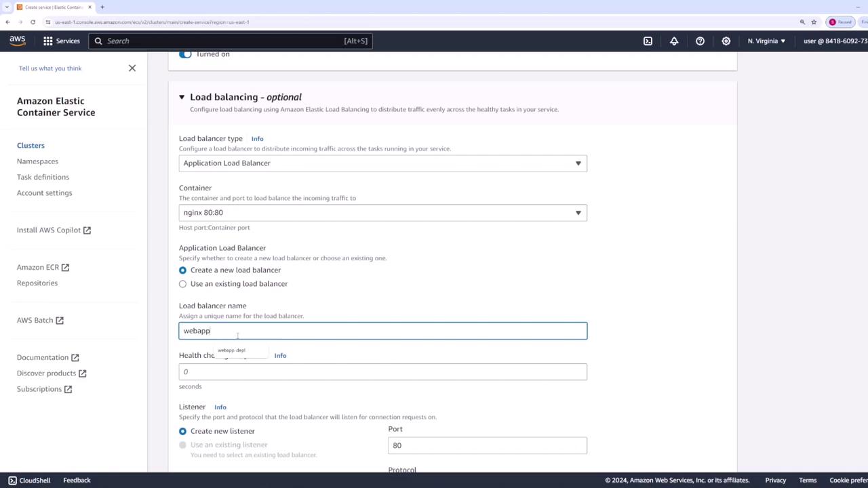868x488 pixels.
Task: Click the browser zoom magnifier icon
Action: (802, 22)
